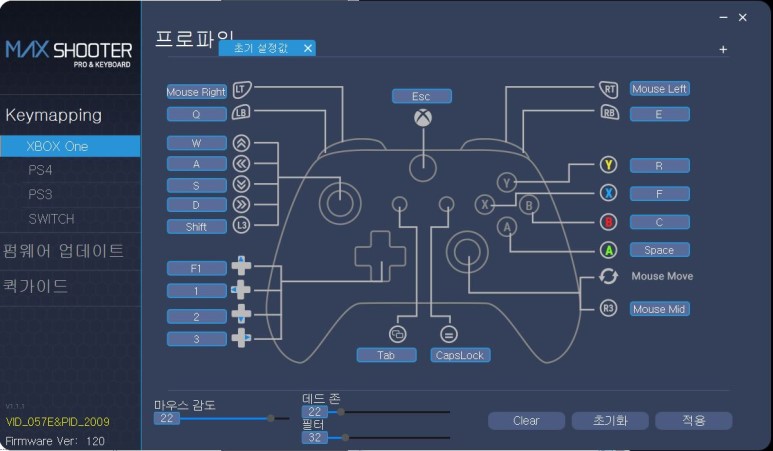This screenshot has height=451, width=773.
Task: Click the blue X button icon
Action: click(608, 193)
